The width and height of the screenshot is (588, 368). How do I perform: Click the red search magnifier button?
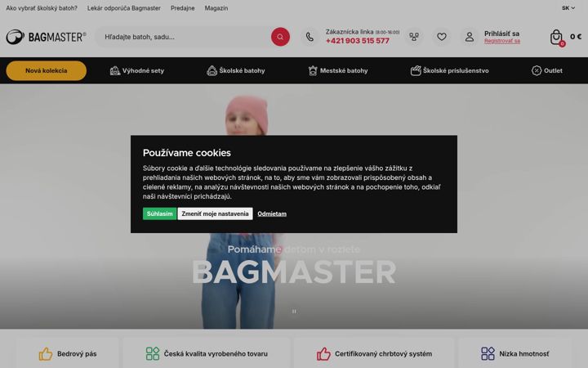coord(280,37)
